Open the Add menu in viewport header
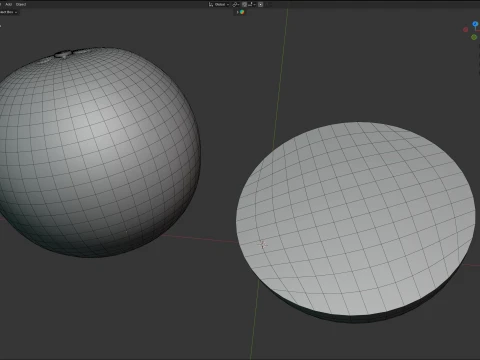The height and width of the screenshot is (360, 480). pos(9,4)
